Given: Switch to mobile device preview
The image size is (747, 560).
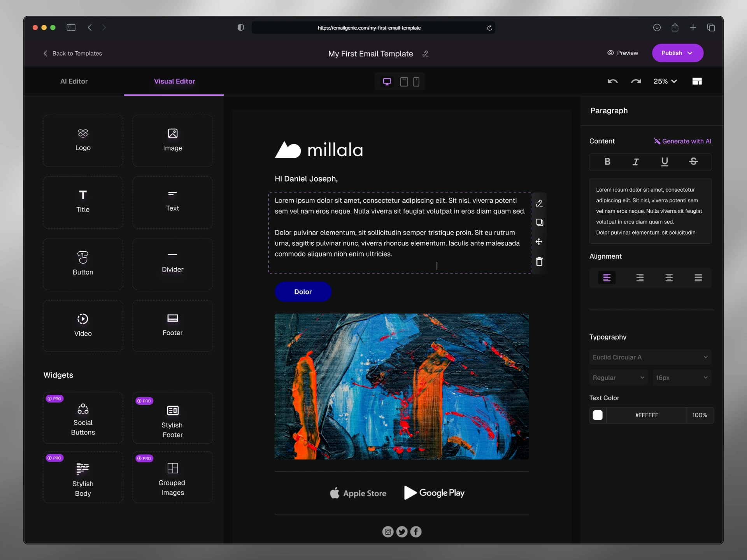Looking at the screenshot, I should pos(416,82).
